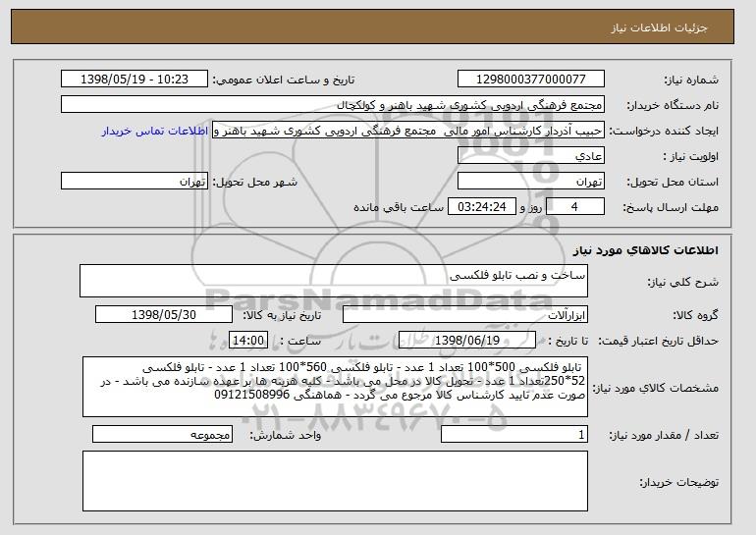Viewport: 756px width, 535px height.
Task: Click the ساعت باقی مانده label
Action: coord(399,207)
